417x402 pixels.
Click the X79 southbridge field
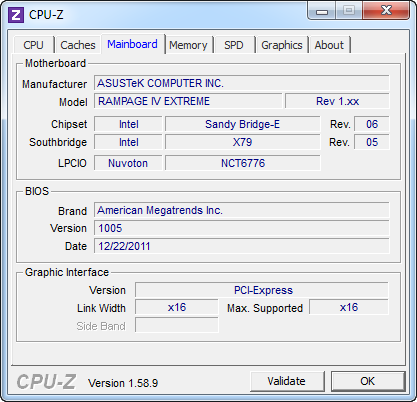(242, 142)
